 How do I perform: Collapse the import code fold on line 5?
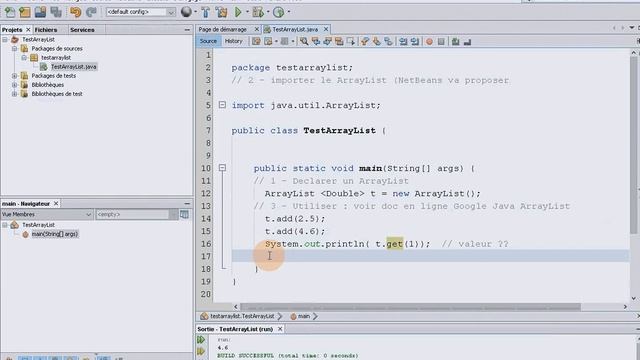(x=222, y=105)
